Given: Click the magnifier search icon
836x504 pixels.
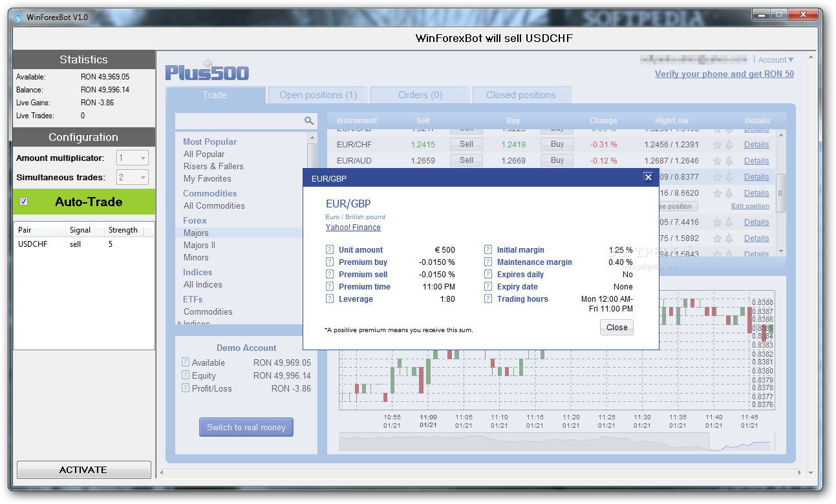Looking at the screenshot, I should point(309,120).
